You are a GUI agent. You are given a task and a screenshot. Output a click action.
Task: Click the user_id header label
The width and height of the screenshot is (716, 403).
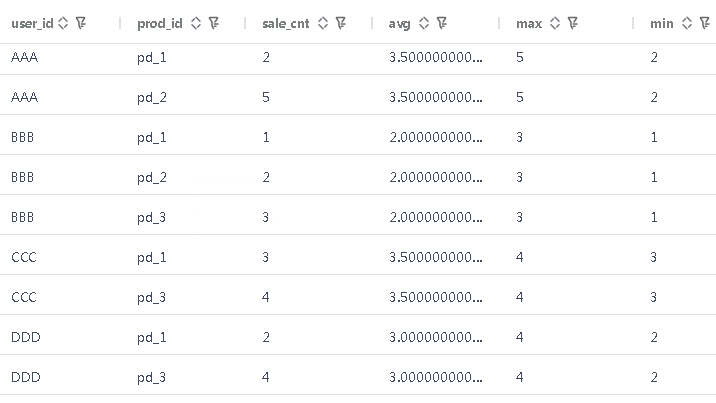click(33, 23)
